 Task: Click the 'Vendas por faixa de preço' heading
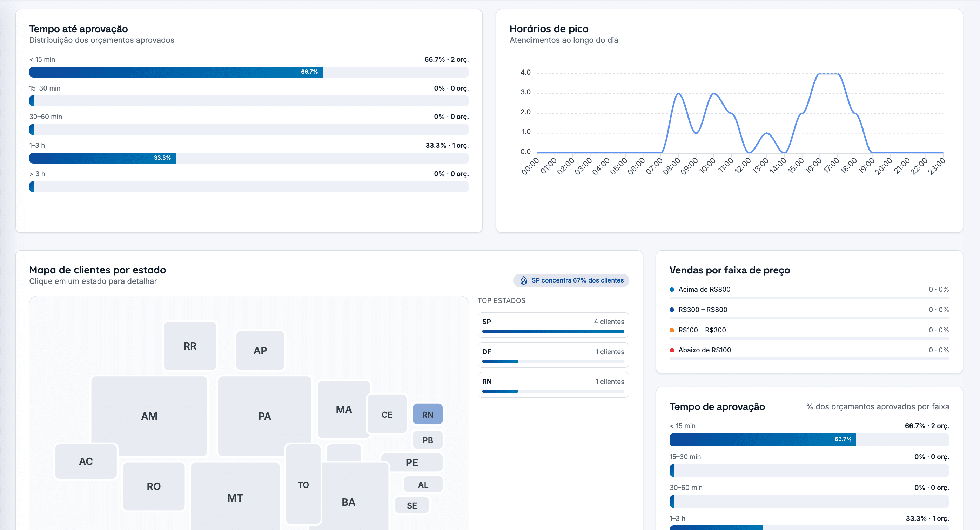pyautogui.click(x=730, y=270)
